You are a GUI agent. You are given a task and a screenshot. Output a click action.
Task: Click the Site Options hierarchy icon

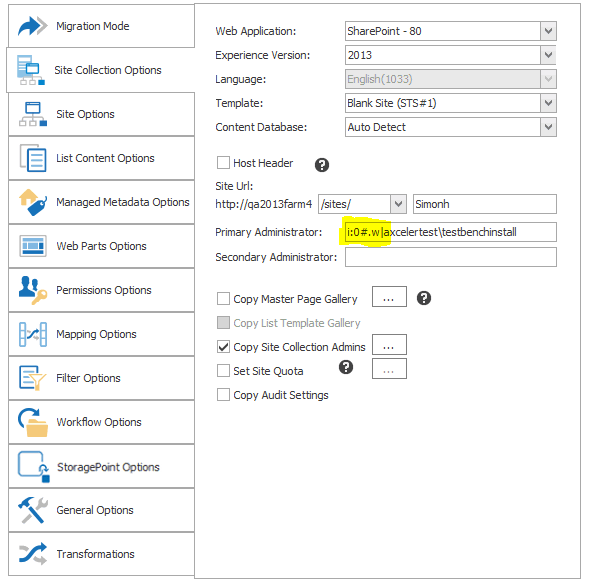coord(33,114)
